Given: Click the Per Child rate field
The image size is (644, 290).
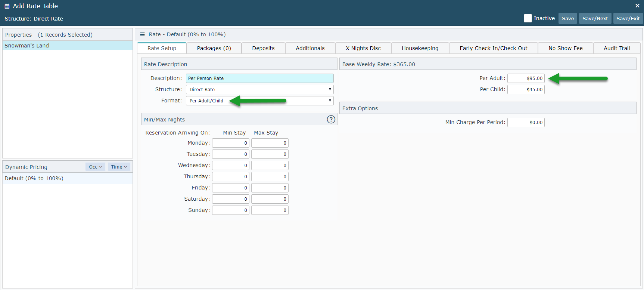Looking at the screenshot, I should tap(526, 89).
